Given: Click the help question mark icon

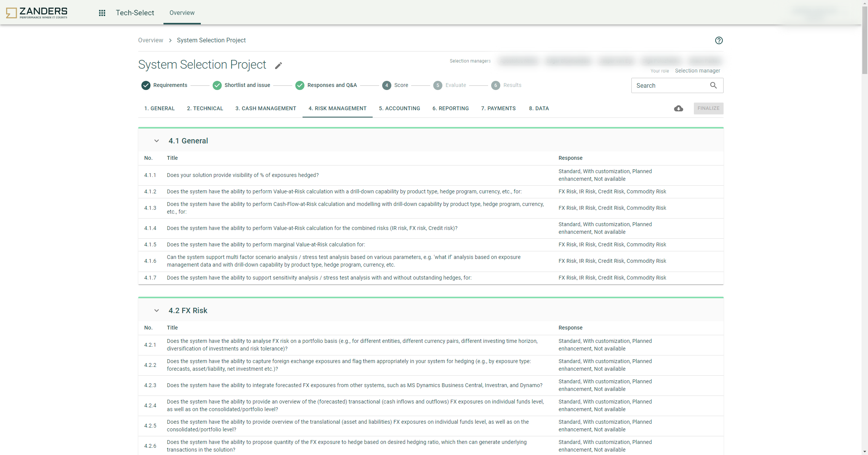Looking at the screenshot, I should pos(719,40).
